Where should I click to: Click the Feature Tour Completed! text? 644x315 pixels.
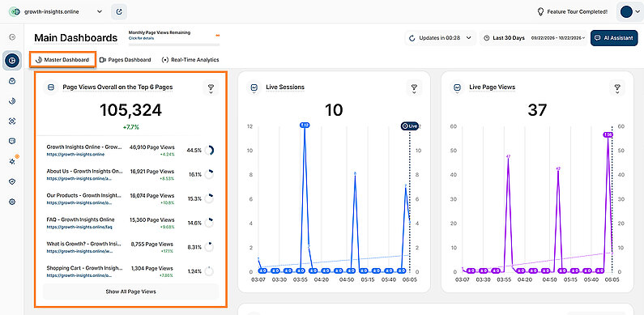(x=577, y=12)
